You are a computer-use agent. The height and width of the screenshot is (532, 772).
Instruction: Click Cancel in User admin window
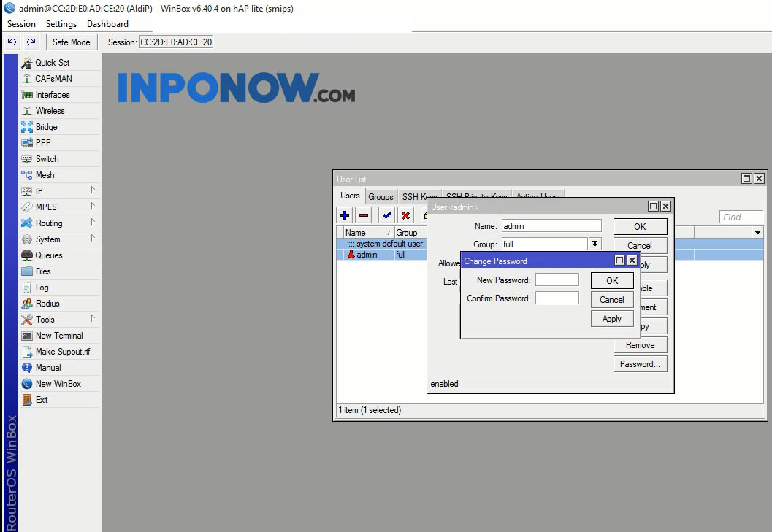click(x=640, y=246)
